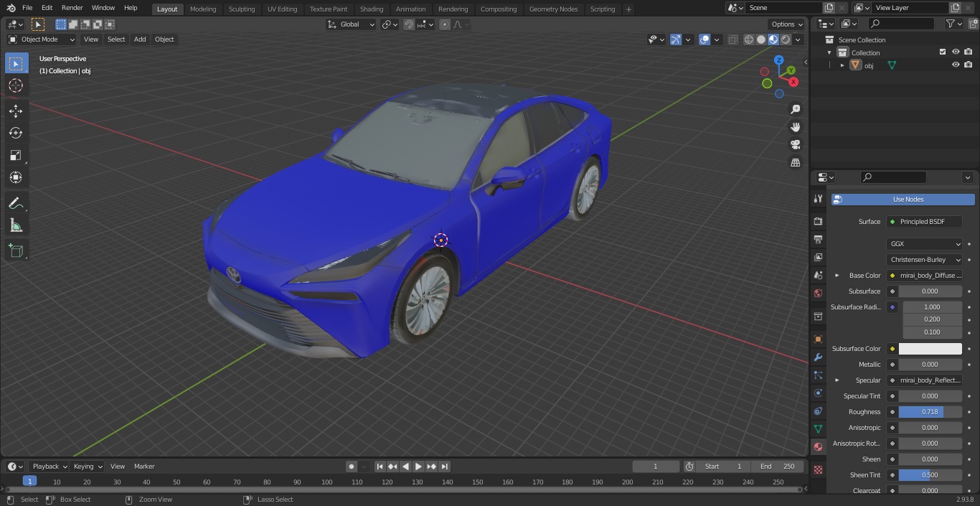The width and height of the screenshot is (980, 506).
Task: Switch to the Modeling workspace tab
Action: [203, 9]
